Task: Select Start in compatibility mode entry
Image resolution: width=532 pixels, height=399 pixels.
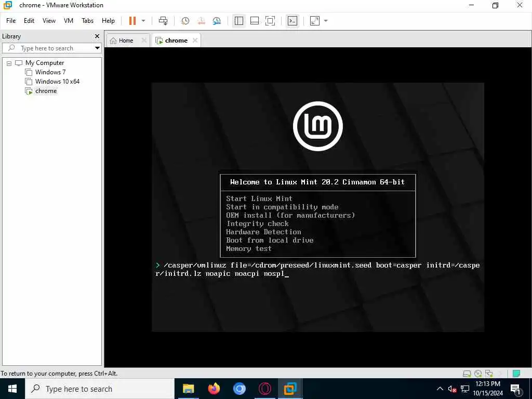Action: pos(282,207)
